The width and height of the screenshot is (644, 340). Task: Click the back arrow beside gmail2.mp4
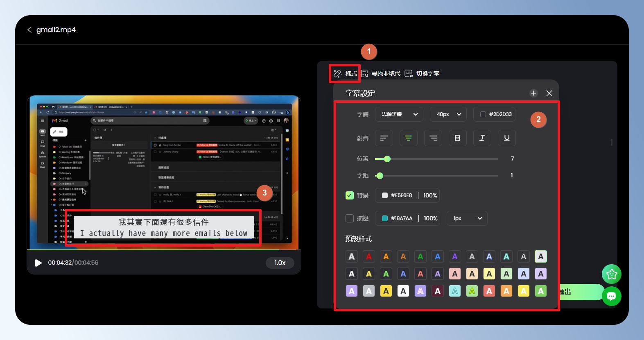(x=29, y=30)
